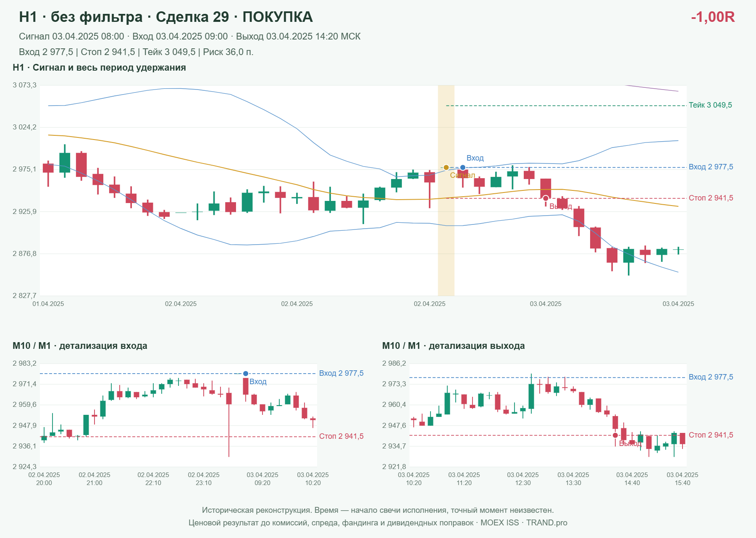Screen dimensions: 756x538
Task: Click the 'Историческая реконструкция' footer note
Action: (378, 510)
